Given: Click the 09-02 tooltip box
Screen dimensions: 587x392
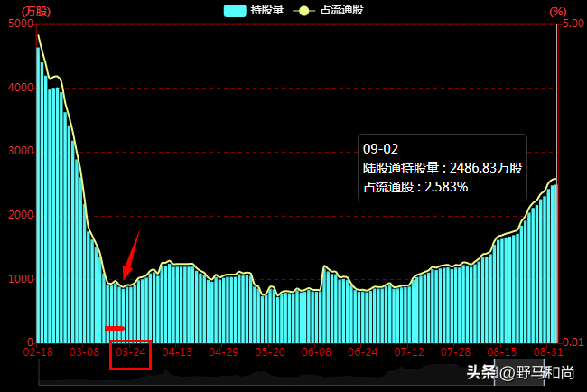Looking at the screenshot, I should click(443, 168).
